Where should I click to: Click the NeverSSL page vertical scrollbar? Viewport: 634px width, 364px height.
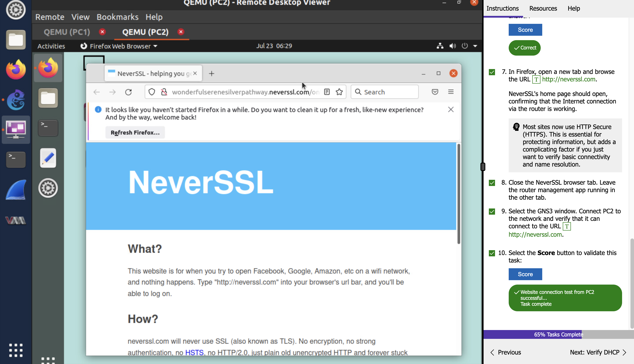point(458,194)
